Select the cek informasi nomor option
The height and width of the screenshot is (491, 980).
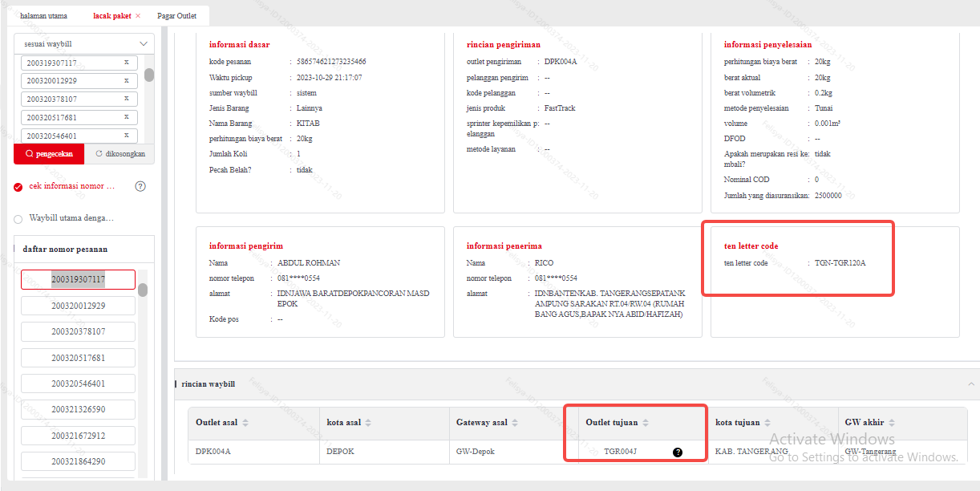point(18,187)
